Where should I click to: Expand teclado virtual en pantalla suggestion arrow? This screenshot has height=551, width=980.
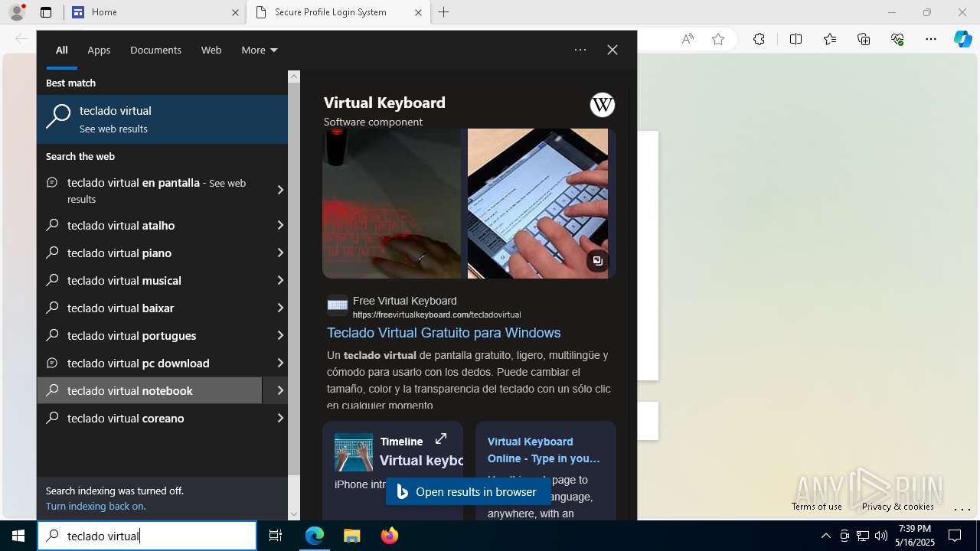279,190
